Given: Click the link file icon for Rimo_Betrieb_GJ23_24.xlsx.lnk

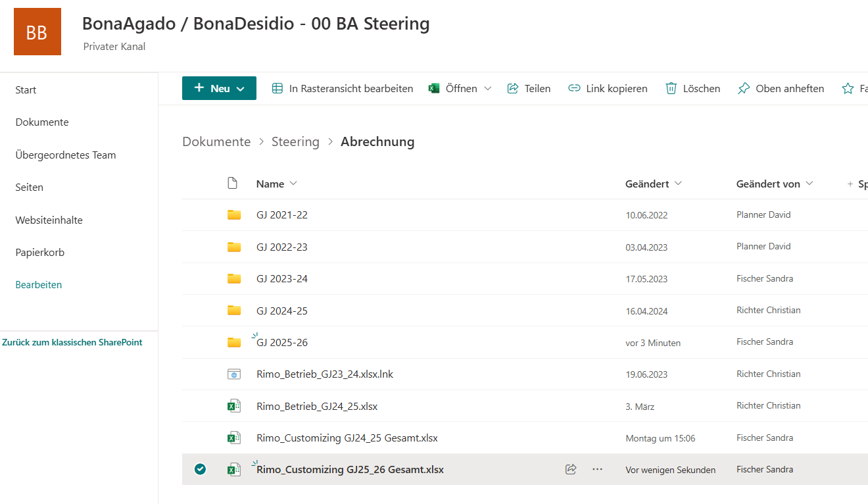Looking at the screenshot, I should pyautogui.click(x=234, y=374).
